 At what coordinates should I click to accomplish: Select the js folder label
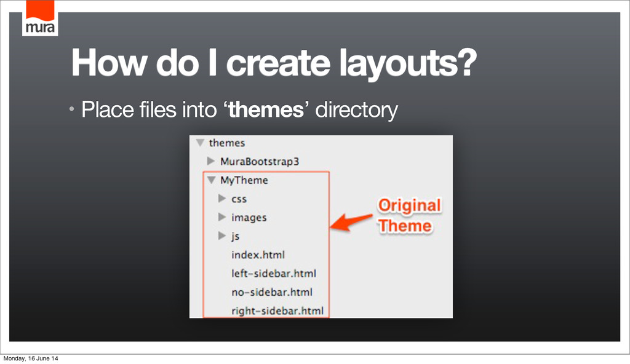tap(236, 236)
